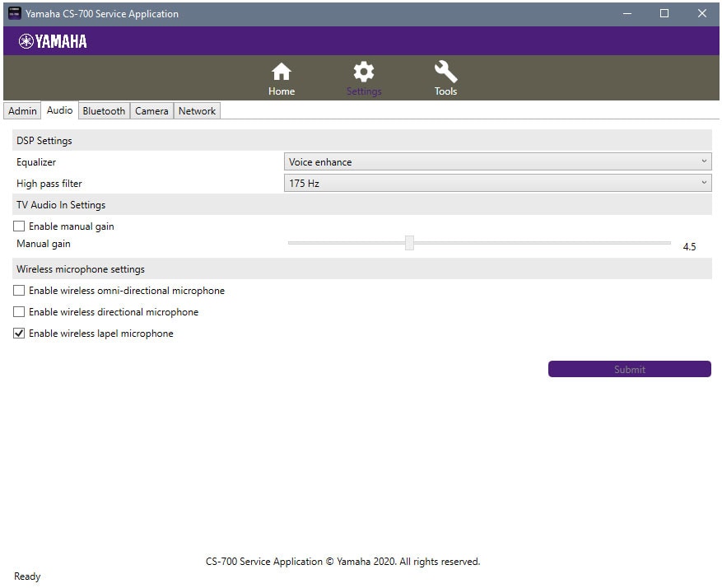Click the Yamaha logo in the header
The image size is (722, 588).
pyautogui.click(x=53, y=41)
